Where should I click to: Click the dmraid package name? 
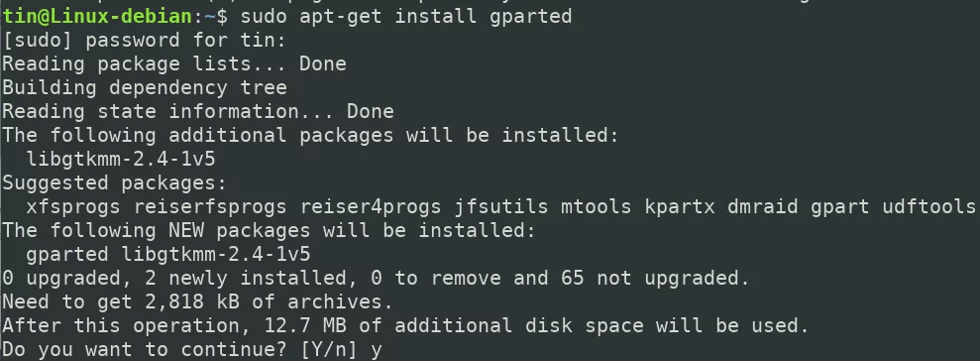(x=763, y=206)
